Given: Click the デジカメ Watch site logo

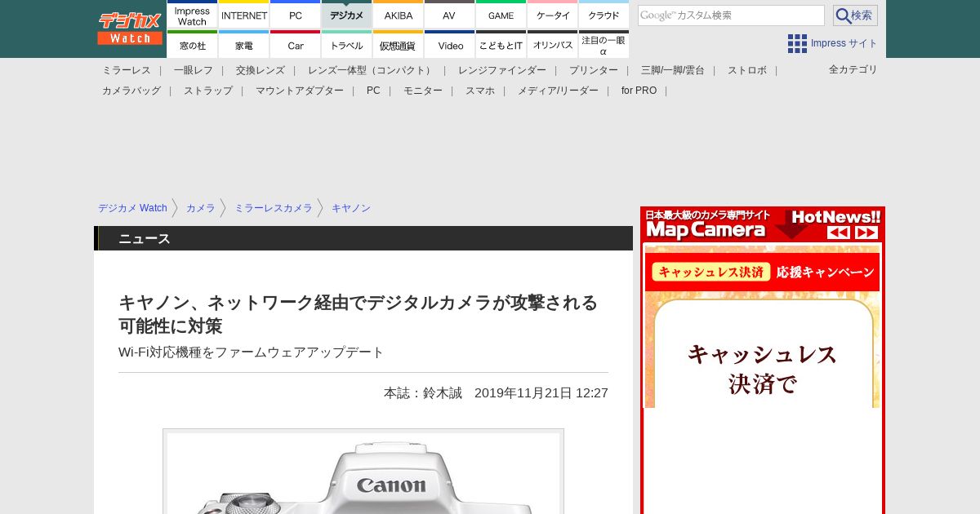Looking at the screenshot, I should [x=130, y=28].
